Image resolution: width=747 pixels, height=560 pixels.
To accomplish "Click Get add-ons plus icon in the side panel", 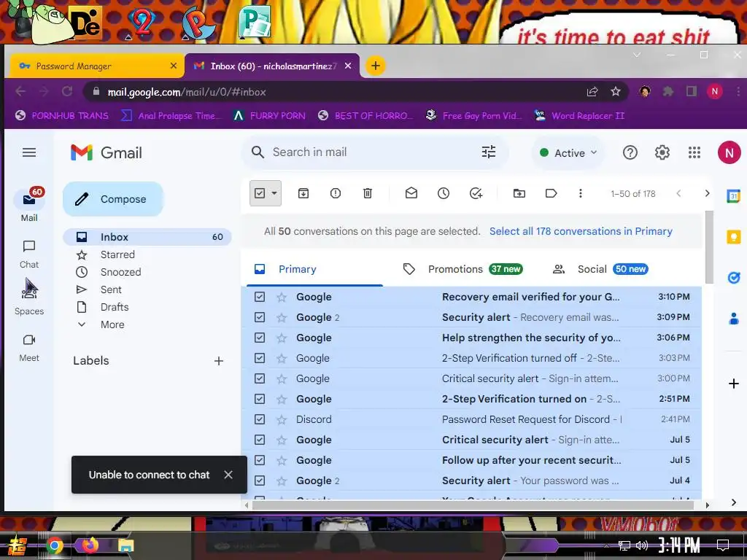I will tap(734, 384).
